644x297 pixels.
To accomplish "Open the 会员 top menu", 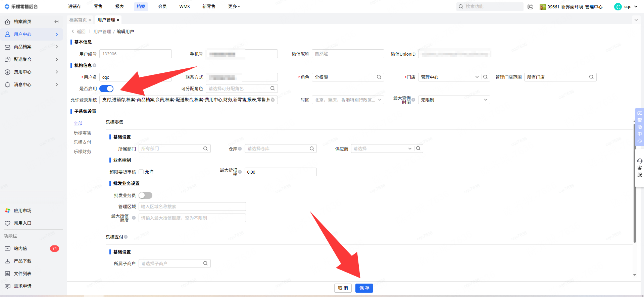I will (x=162, y=6).
